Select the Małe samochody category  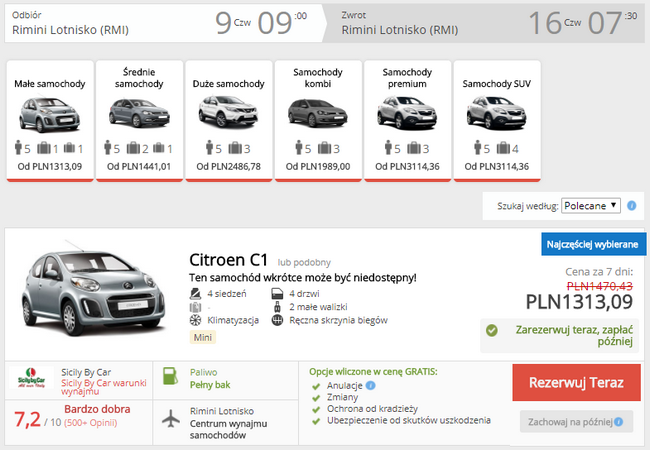pos(50,121)
